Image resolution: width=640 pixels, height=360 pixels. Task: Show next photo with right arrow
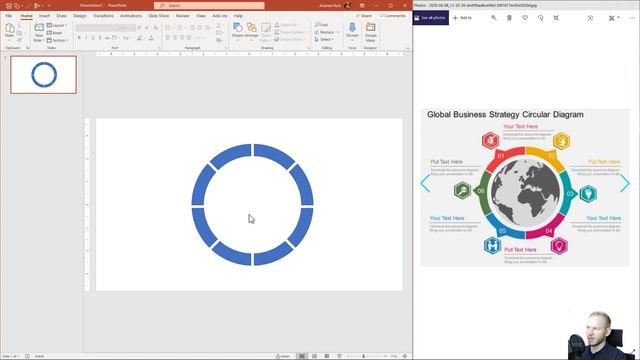(x=625, y=184)
